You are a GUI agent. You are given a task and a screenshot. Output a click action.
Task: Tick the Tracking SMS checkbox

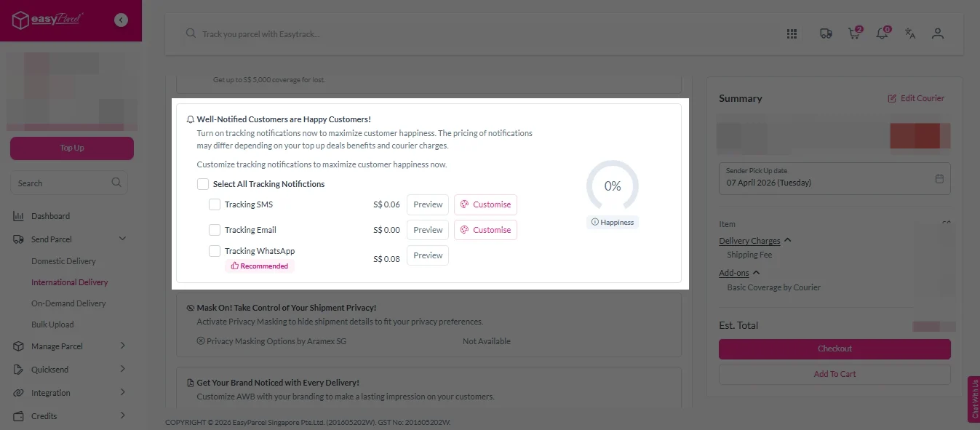(x=215, y=204)
